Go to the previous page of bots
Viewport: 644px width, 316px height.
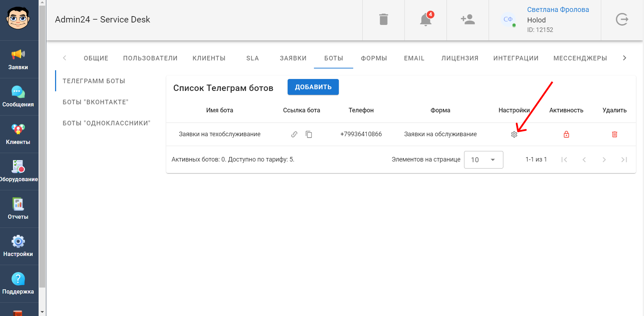click(x=584, y=160)
